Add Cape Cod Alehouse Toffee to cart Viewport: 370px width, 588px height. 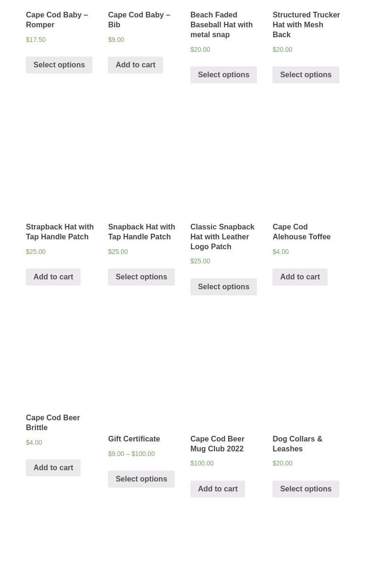(x=300, y=277)
